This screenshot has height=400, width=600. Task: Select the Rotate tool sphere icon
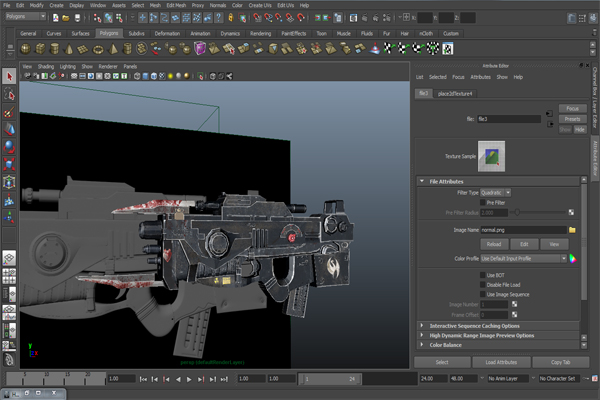9,147
